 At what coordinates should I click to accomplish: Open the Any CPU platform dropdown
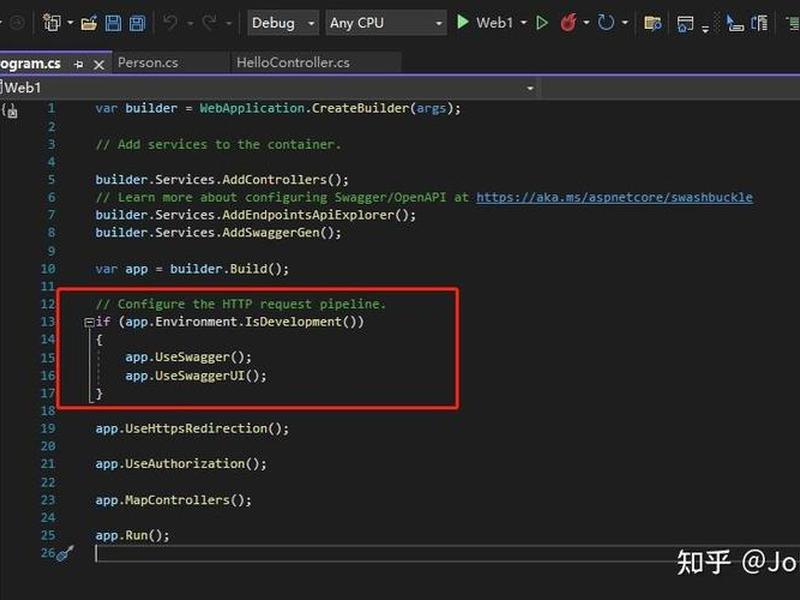386,23
